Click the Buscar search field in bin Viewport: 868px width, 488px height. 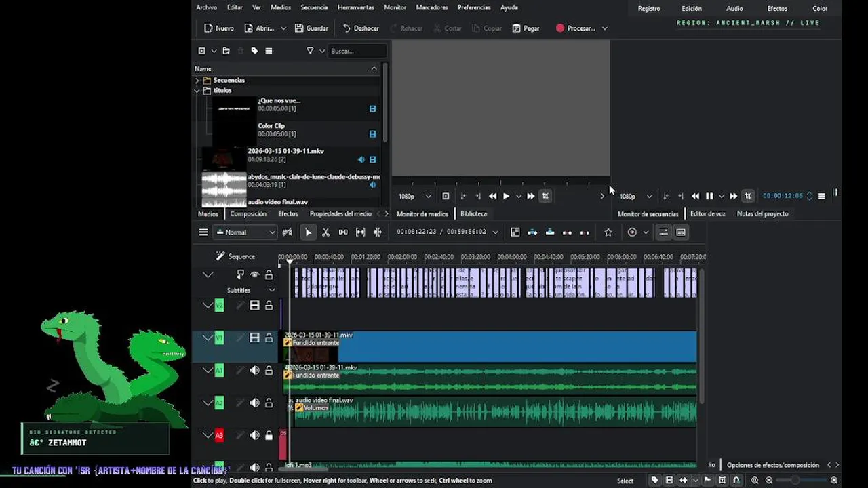357,51
